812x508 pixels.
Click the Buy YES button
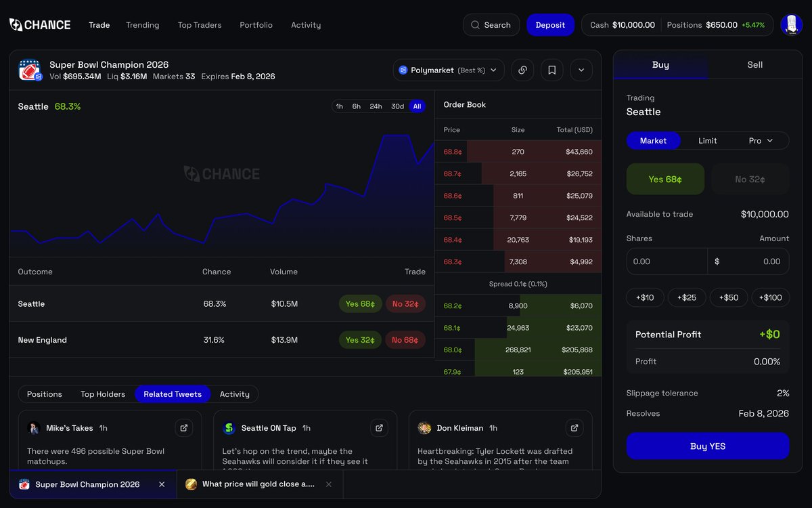pos(707,446)
